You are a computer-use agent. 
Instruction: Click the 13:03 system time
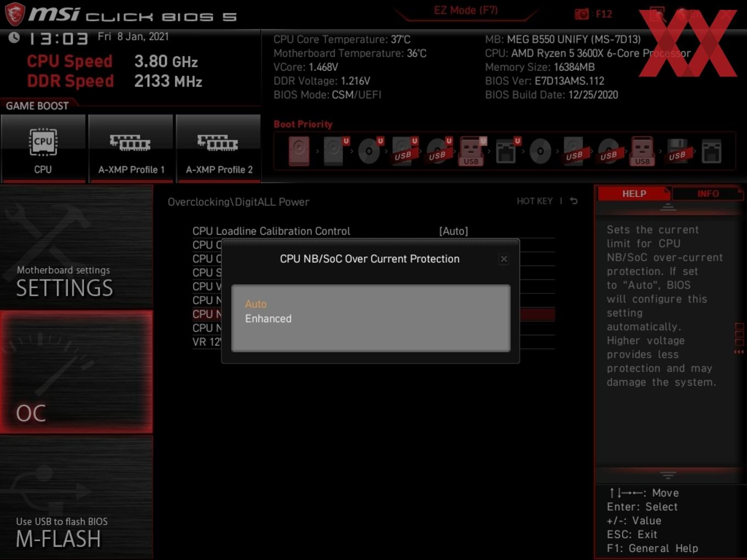pos(58,39)
